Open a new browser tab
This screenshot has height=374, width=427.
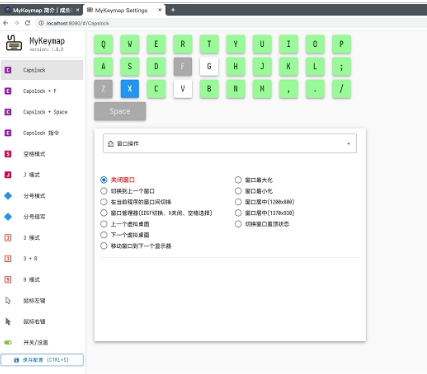173,10
